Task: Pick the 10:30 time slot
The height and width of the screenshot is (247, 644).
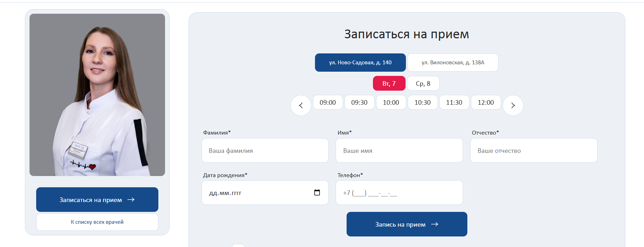Action: point(422,103)
